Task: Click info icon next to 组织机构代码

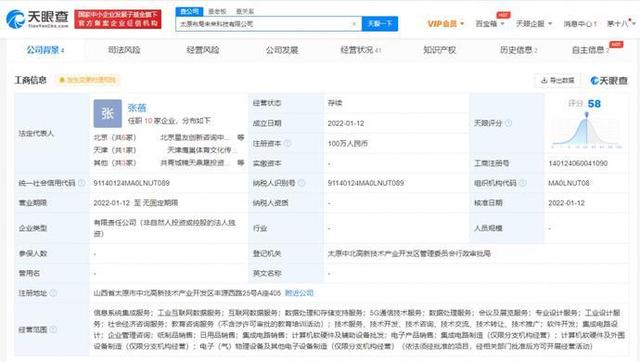Action: point(522,183)
